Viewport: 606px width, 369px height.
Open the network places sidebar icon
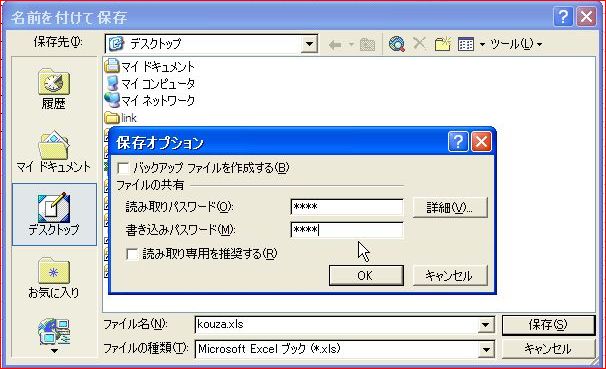click(x=54, y=332)
